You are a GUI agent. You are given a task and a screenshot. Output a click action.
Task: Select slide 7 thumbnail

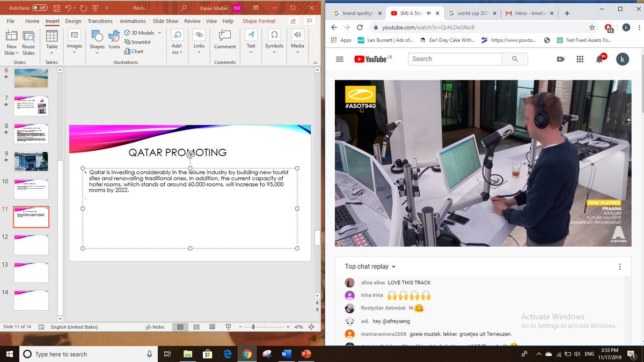point(32,106)
